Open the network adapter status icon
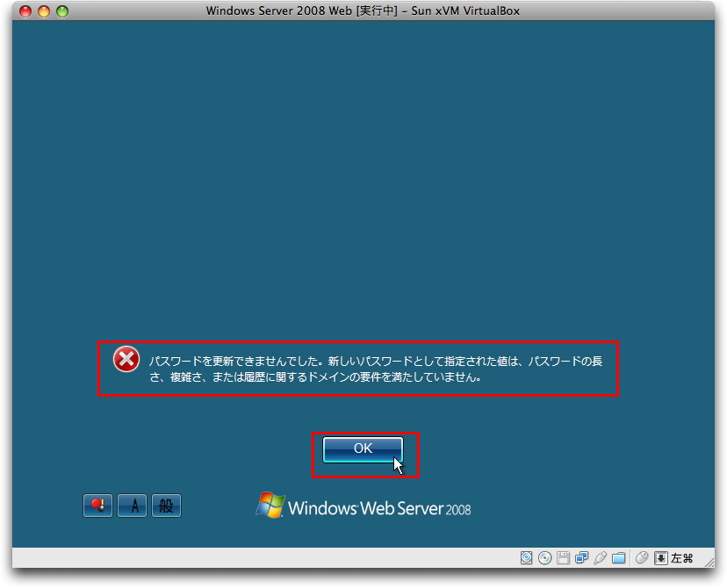 (x=581, y=558)
